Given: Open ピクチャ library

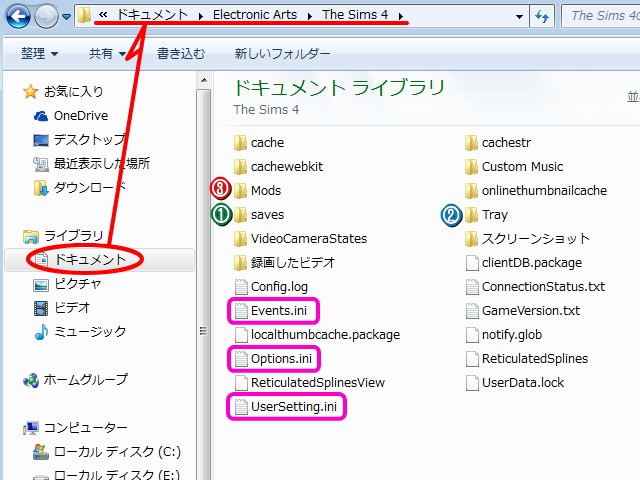Looking at the screenshot, I should pyautogui.click(x=67, y=284).
